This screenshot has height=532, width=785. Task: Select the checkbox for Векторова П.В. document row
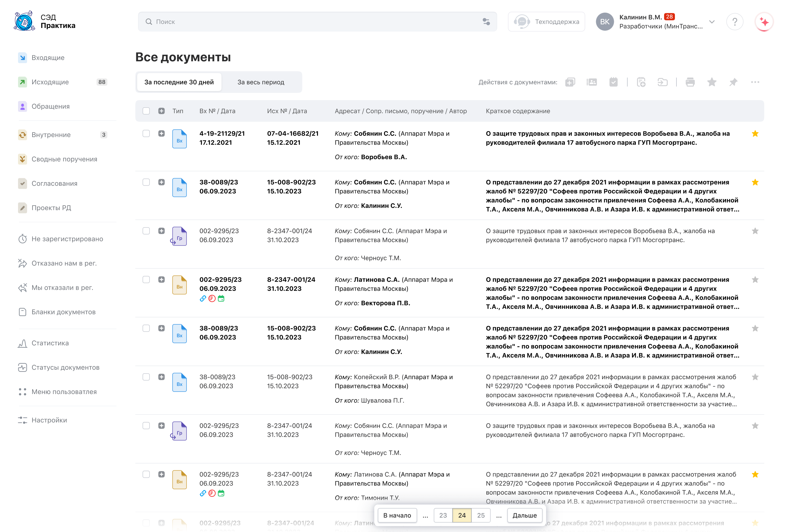coord(146,280)
